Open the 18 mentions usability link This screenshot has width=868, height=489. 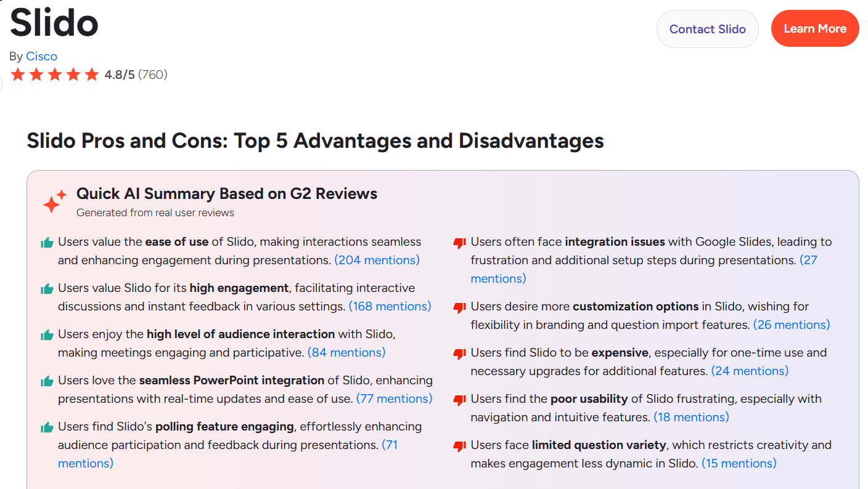[691, 417]
